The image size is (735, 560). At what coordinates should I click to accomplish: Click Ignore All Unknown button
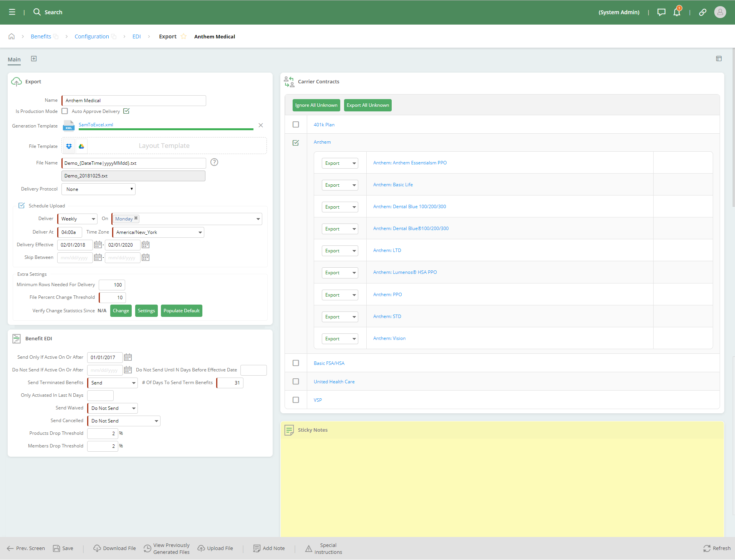click(x=316, y=105)
